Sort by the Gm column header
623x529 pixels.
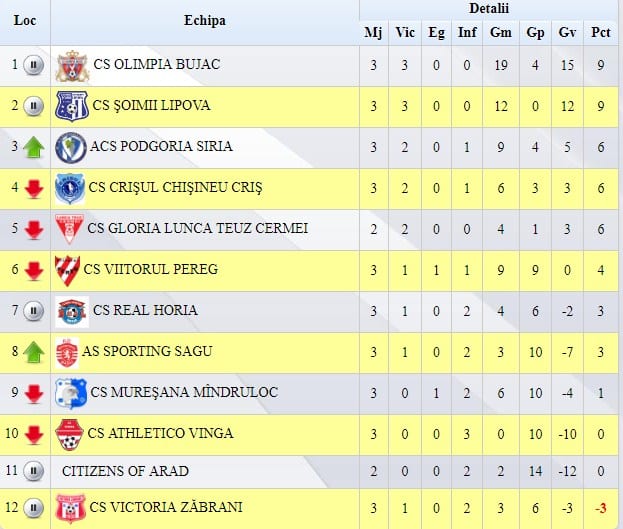coord(501,33)
